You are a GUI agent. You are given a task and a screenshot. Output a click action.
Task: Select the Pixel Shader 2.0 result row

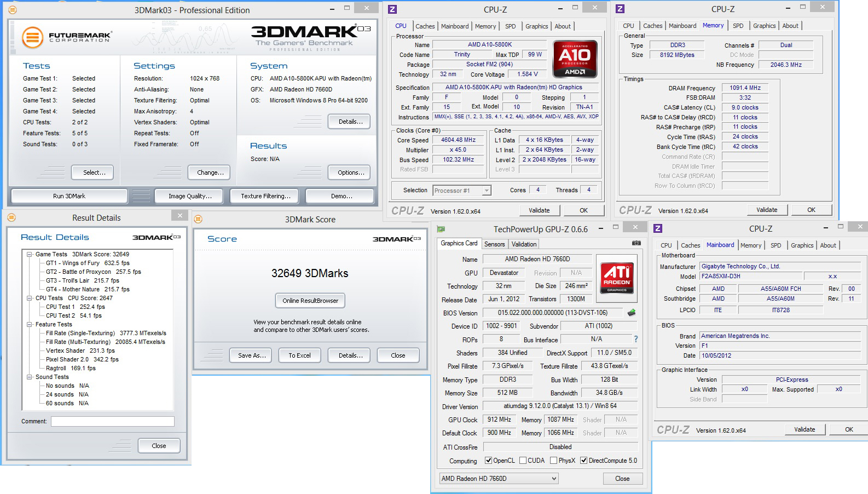point(82,359)
